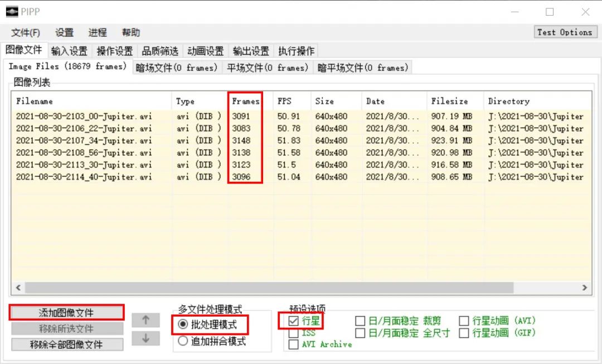Click 添加图像文件 button
The image size is (602, 364).
[66, 313]
